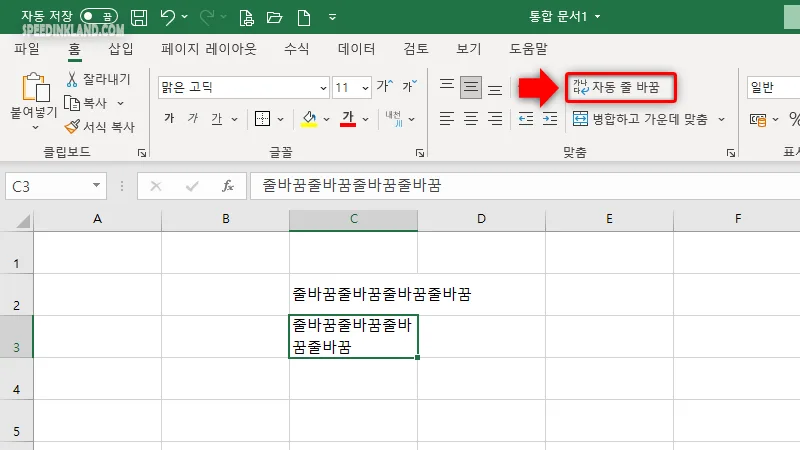The image size is (800, 450).
Task: Open the Name Box dropdown arrow beside C3
Action: click(x=97, y=185)
